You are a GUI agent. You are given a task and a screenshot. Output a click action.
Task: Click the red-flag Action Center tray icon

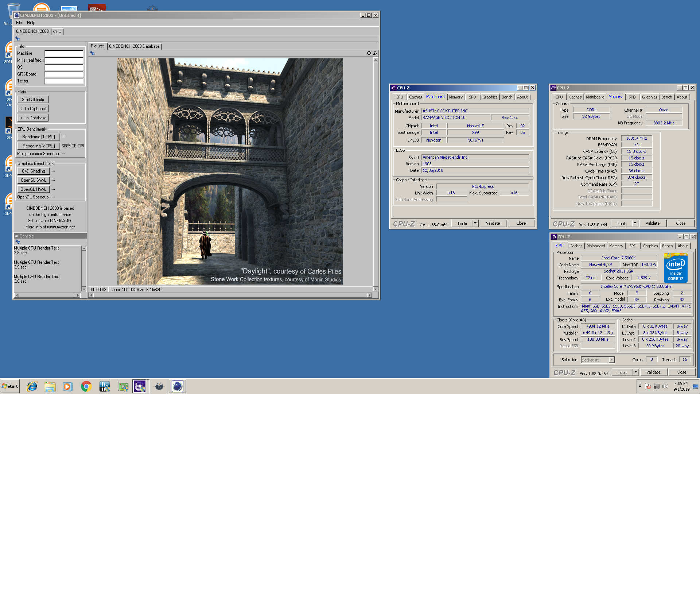[648, 386]
